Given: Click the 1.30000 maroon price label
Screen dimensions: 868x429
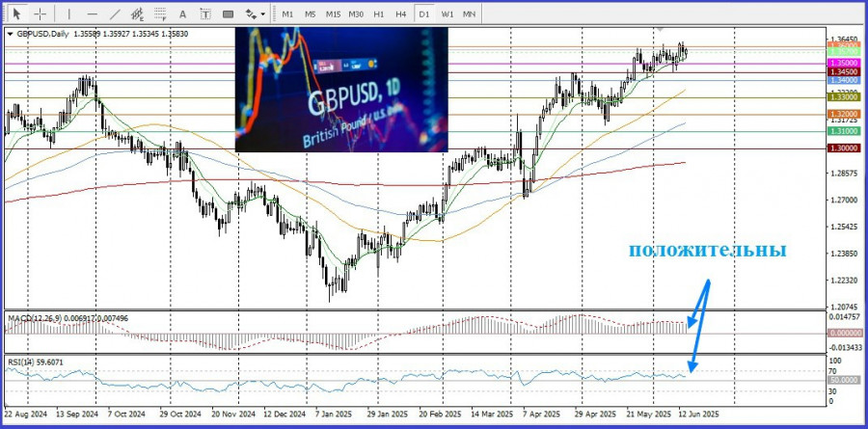Looking at the screenshot, I should pos(844,148).
